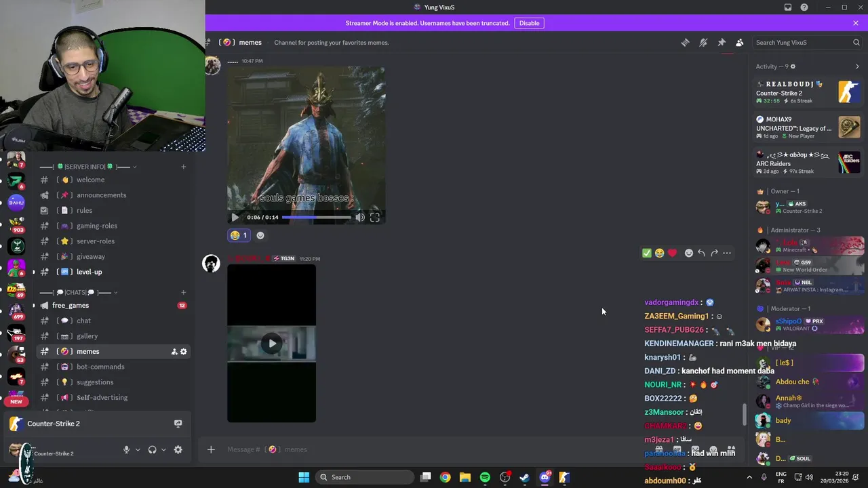Forward the message via arrow icon
Viewport: 868px width, 488px height.
714,253
